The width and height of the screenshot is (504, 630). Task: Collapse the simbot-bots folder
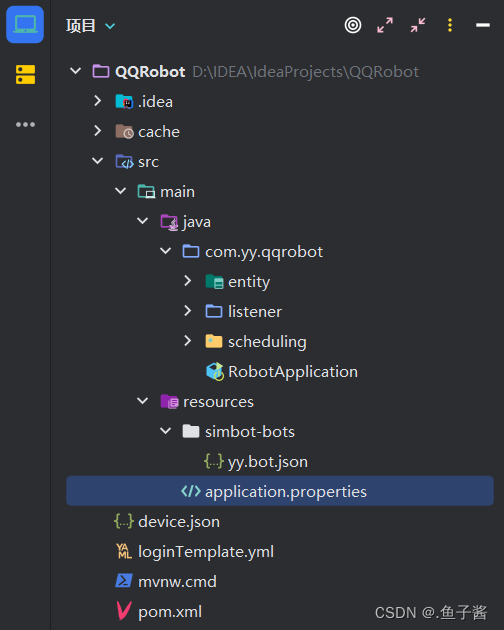tap(166, 431)
